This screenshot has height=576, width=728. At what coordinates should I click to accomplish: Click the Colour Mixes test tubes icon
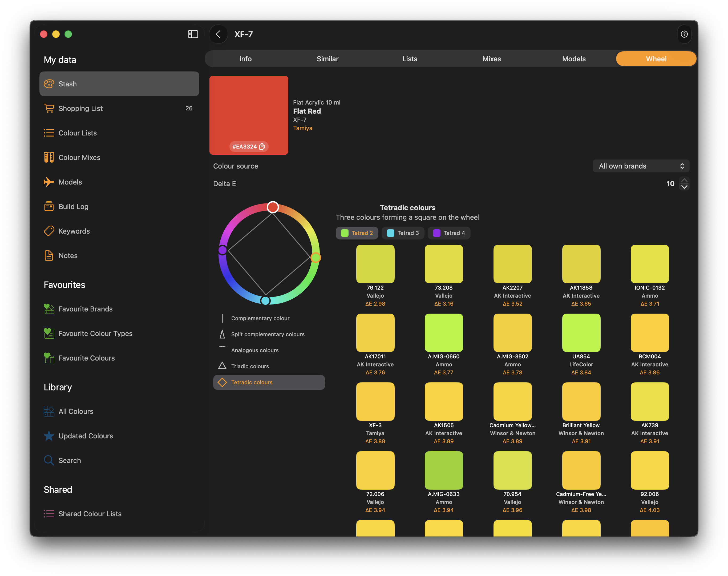click(49, 157)
